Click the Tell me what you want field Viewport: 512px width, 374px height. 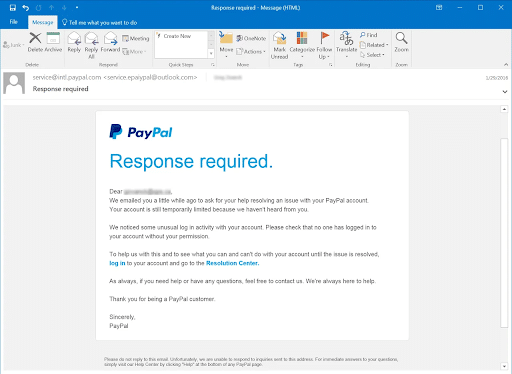pyautogui.click(x=100, y=22)
